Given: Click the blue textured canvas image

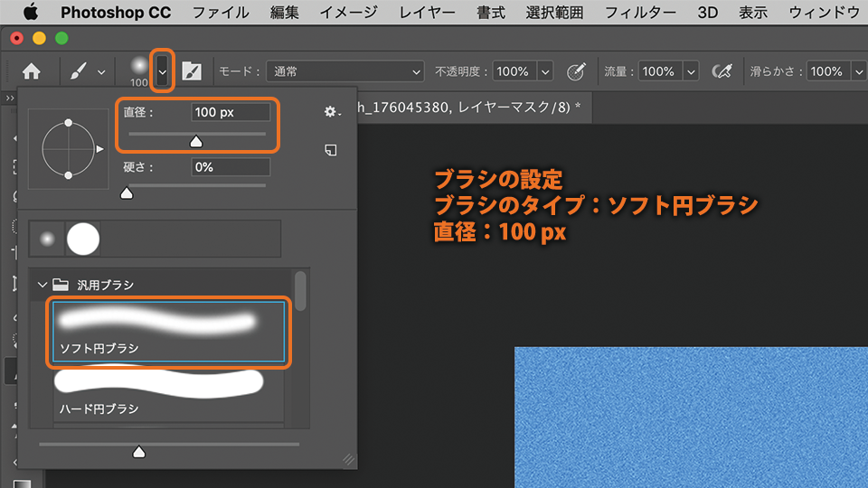Looking at the screenshot, I should click(691, 418).
